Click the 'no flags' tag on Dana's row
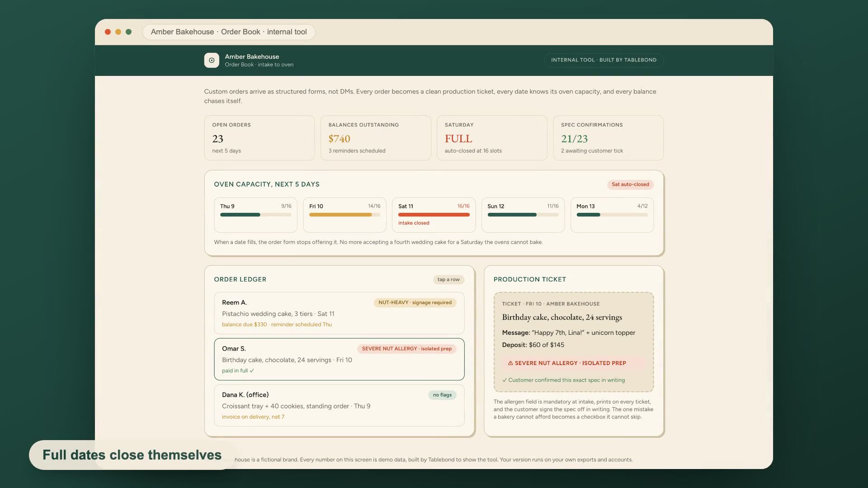Screen dimensions: 868x488 tap(442, 395)
